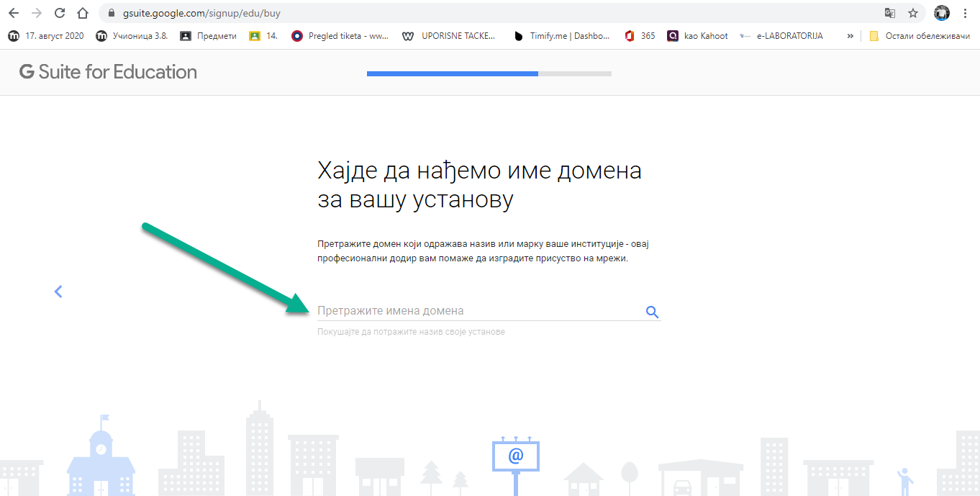980x496 pixels.
Task: Open the e-LABORATORIJA bookmark
Action: coord(781,36)
